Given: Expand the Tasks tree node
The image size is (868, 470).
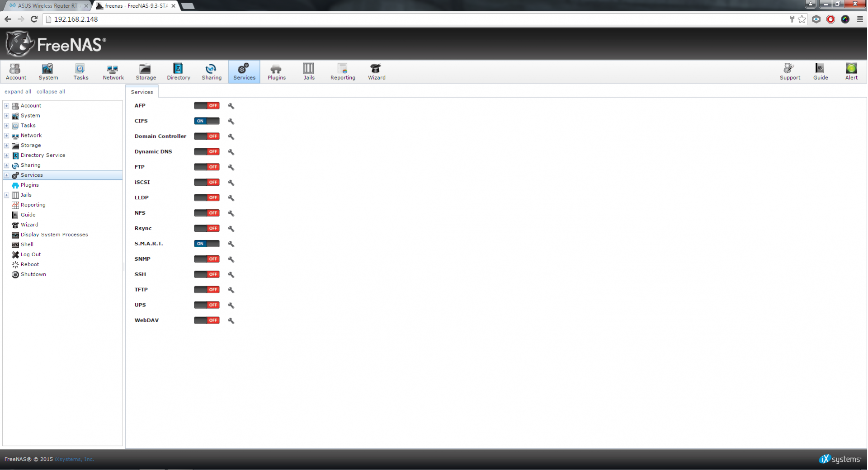Looking at the screenshot, I should click(6, 126).
